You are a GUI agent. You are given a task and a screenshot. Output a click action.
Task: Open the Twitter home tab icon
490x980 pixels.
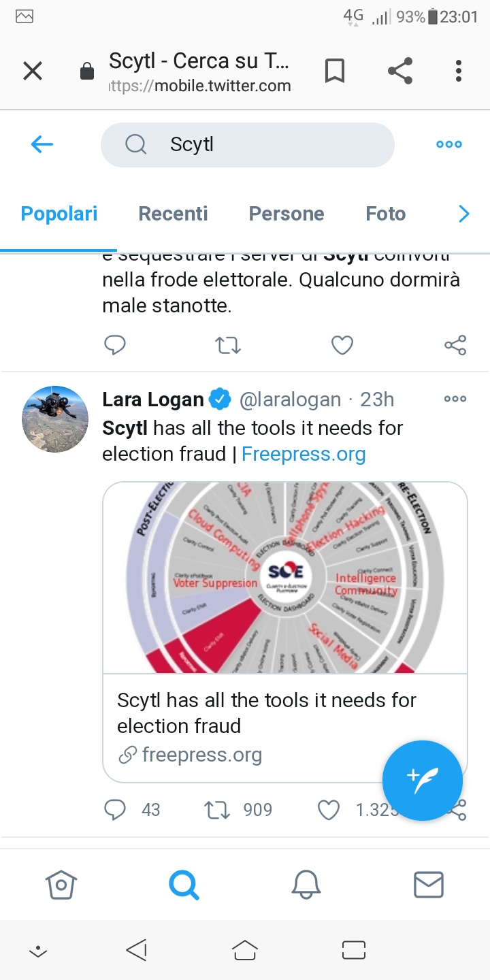61,885
